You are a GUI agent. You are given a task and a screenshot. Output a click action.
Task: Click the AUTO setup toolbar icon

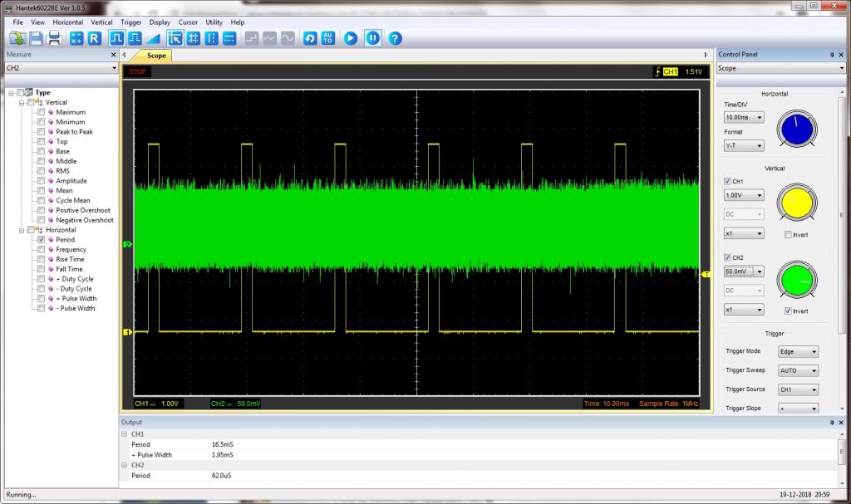click(x=328, y=38)
